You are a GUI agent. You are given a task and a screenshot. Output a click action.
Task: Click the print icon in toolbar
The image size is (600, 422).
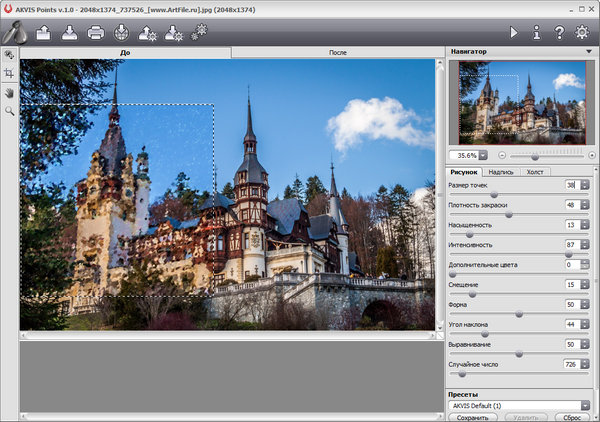pyautogui.click(x=96, y=33)
